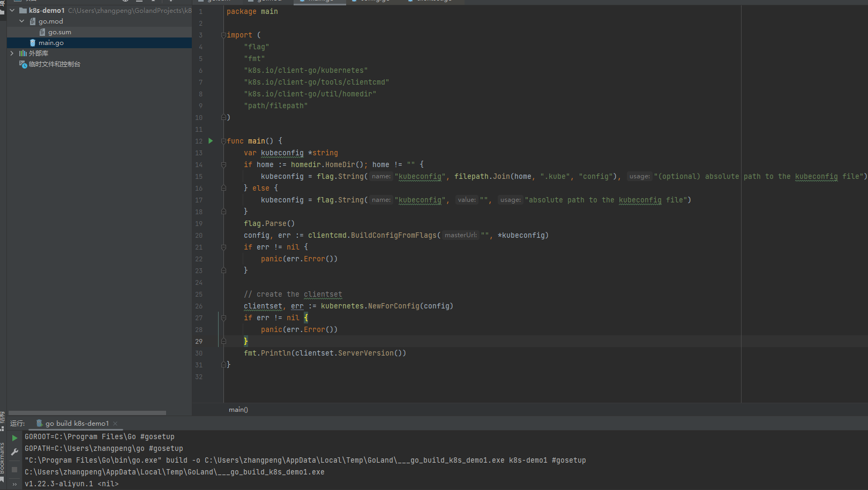Click 'GOROOT=C:\Program Files\Go' console line
The height and width of the screenshot is (490, 868).
(x=100, y=436)
